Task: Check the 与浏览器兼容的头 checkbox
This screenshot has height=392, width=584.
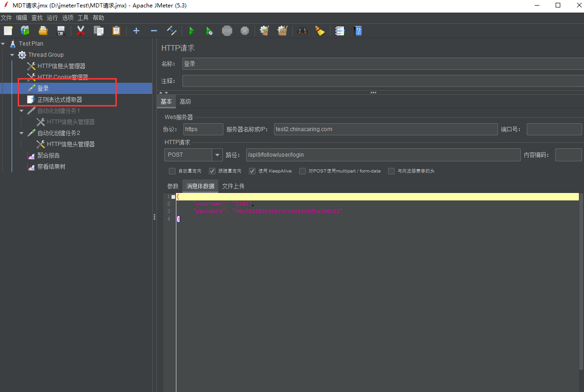Action: pos(391,171)
